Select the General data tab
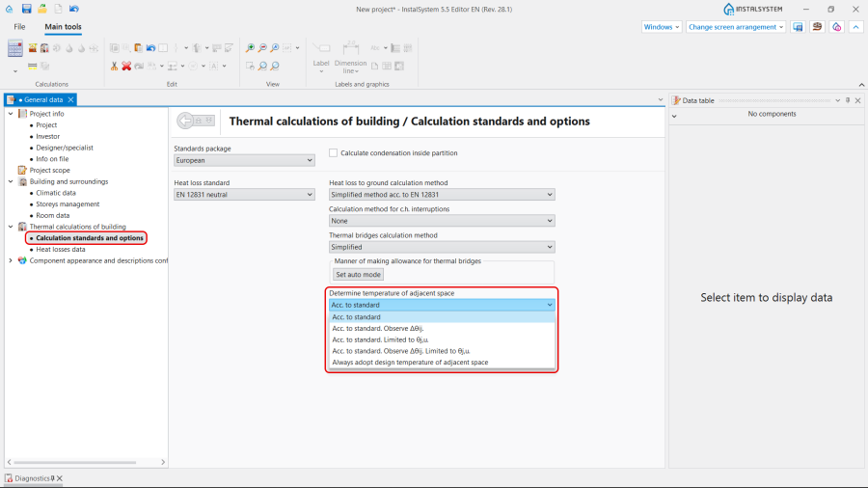 coord(41,99)
